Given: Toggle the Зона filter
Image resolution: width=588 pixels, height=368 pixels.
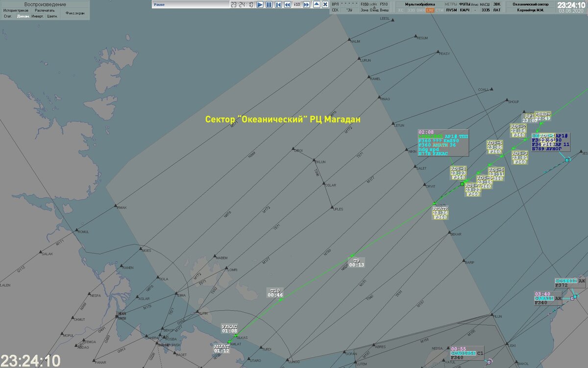Looking at the screenshot, I should pyautogui.click(x=364, y=10).
